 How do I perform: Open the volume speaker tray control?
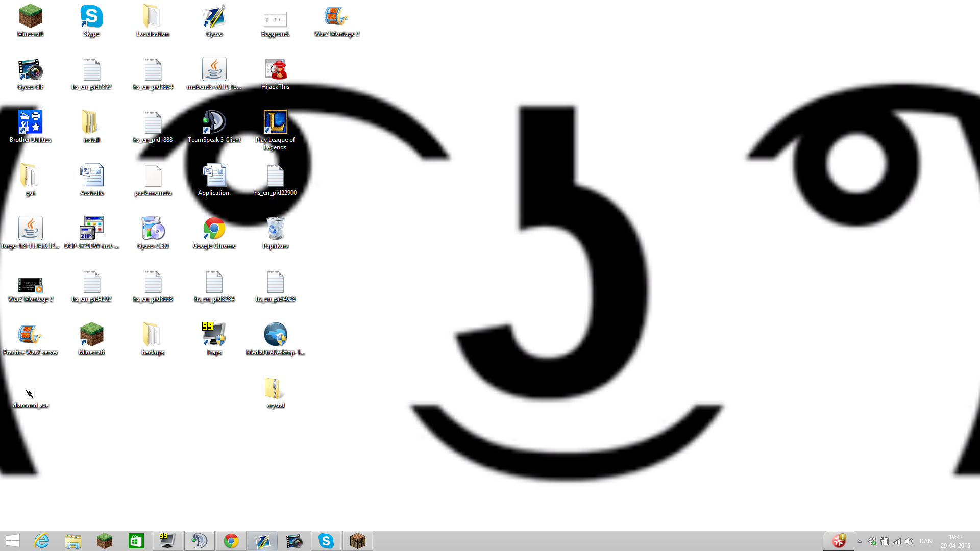pos(909,541)
